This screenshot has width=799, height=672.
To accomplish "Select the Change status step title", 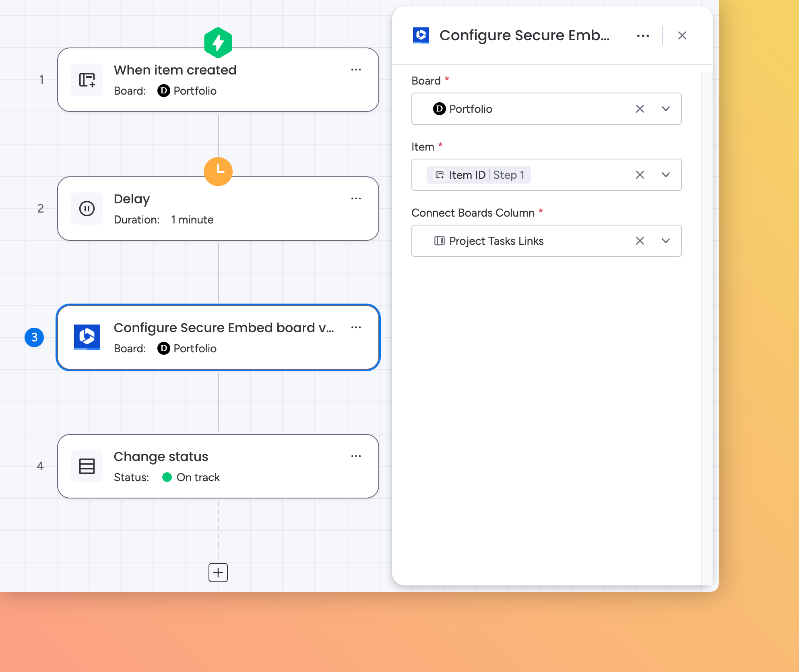I will [x=161, y=457].
